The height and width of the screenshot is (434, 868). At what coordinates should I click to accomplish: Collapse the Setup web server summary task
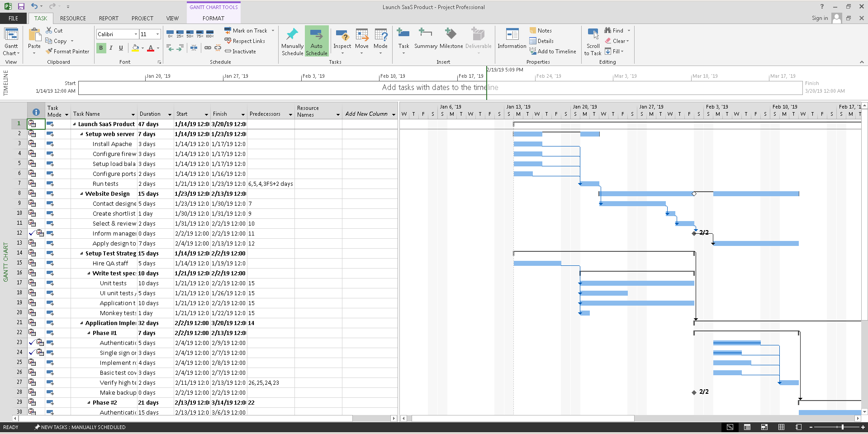point(81,134)
